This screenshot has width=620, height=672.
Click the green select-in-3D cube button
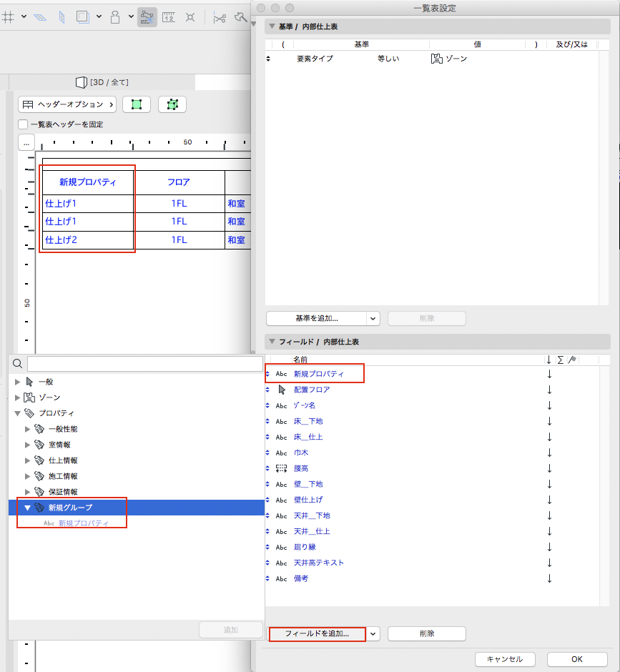coord(172,104)
